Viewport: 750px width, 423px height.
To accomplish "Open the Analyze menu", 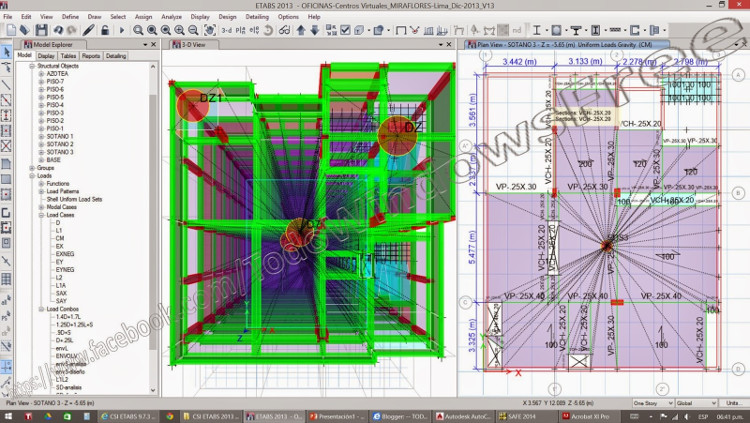I will 169,17.
